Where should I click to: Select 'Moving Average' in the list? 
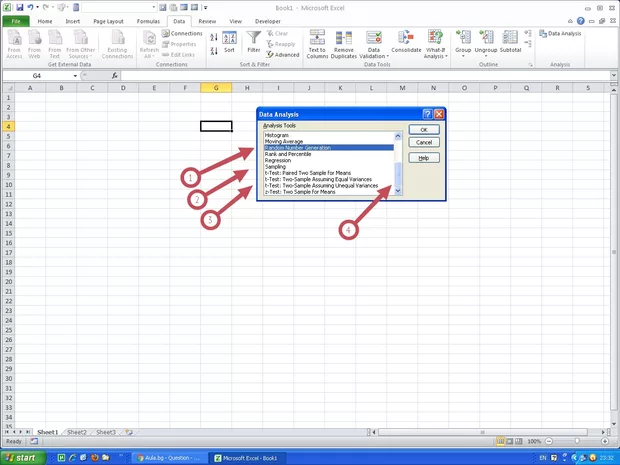point(329,142)
